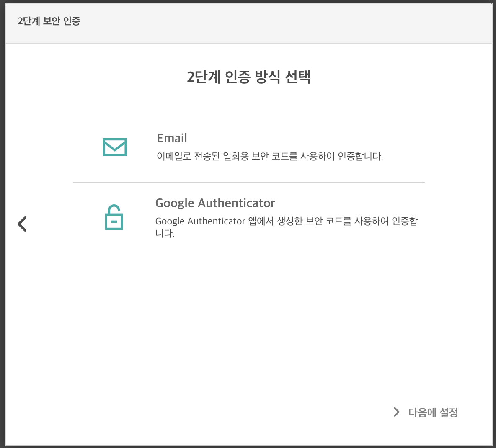The height and width of the screenshot is (448, 496).
Task: Click the 2단계 인증 방식 선택 heading
Action: (249, 77)
